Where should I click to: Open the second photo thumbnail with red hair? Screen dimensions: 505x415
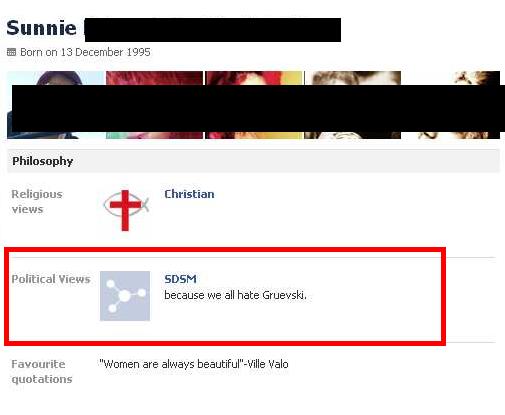pos(154,105)
